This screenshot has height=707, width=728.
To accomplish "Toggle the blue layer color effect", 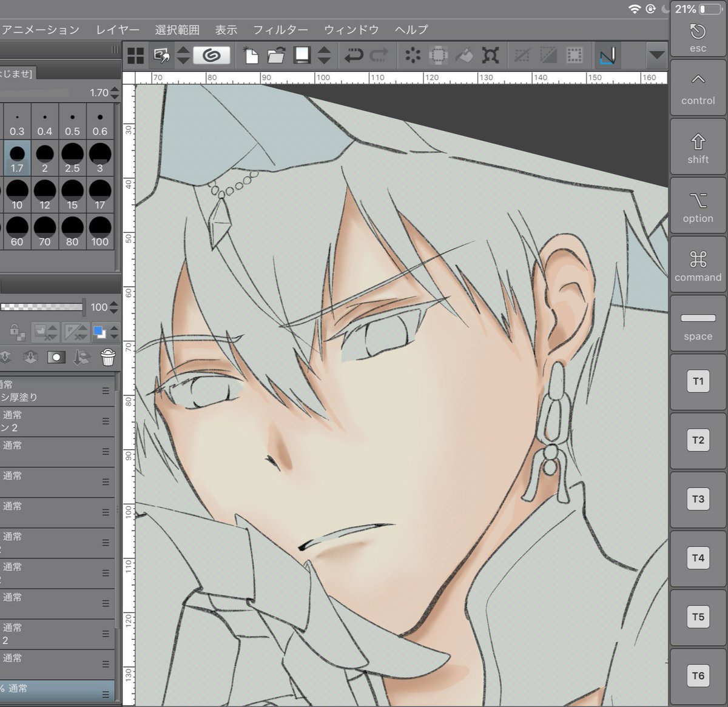I will click(x=99, y=332).
